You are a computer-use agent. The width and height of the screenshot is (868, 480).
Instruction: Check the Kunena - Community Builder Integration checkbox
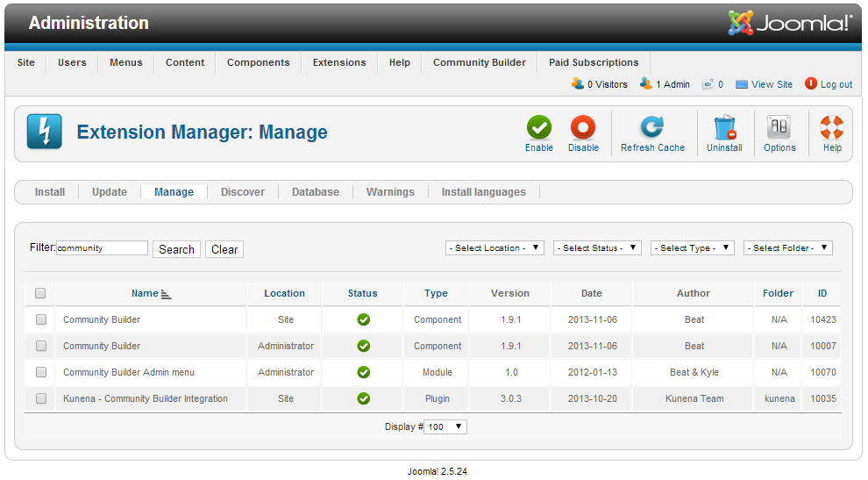click(x=41, y=398)
